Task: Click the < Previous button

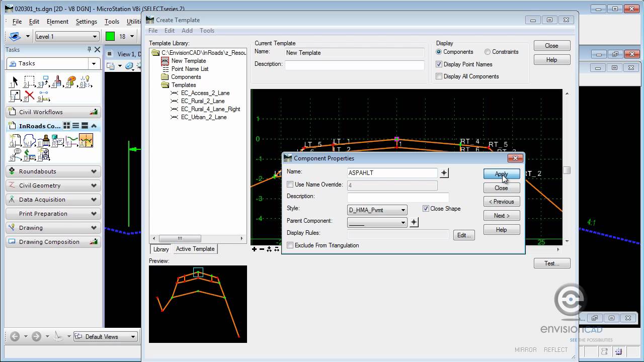Action: (x=502, y=202)
